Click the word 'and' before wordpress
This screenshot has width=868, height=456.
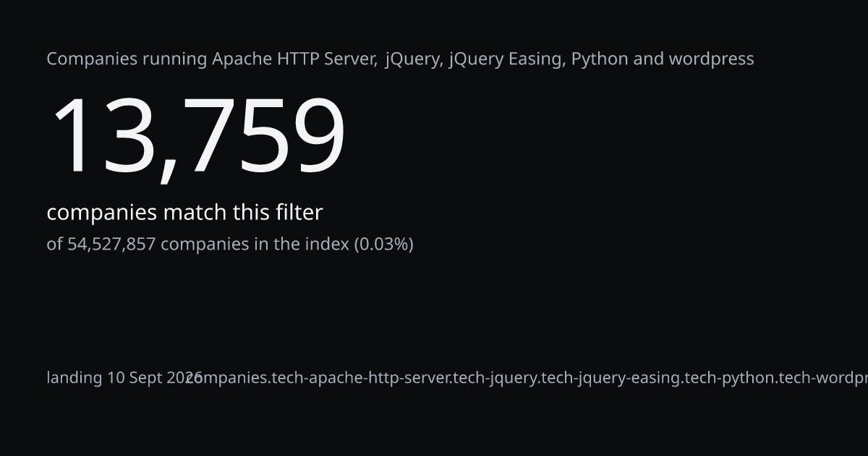(x=649, y=59)
